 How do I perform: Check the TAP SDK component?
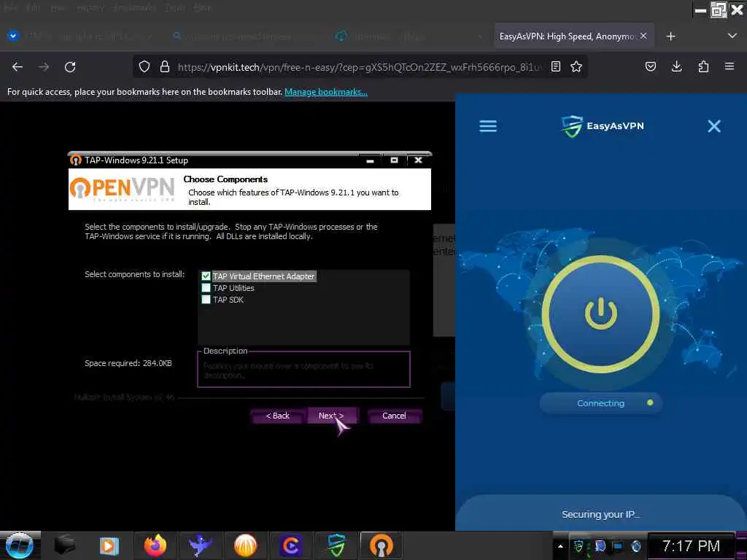point(206,300)
